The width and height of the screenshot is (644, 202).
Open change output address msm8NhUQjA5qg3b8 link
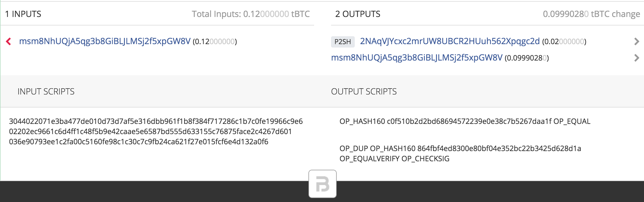pyautogui.click(x=417, y=58)
